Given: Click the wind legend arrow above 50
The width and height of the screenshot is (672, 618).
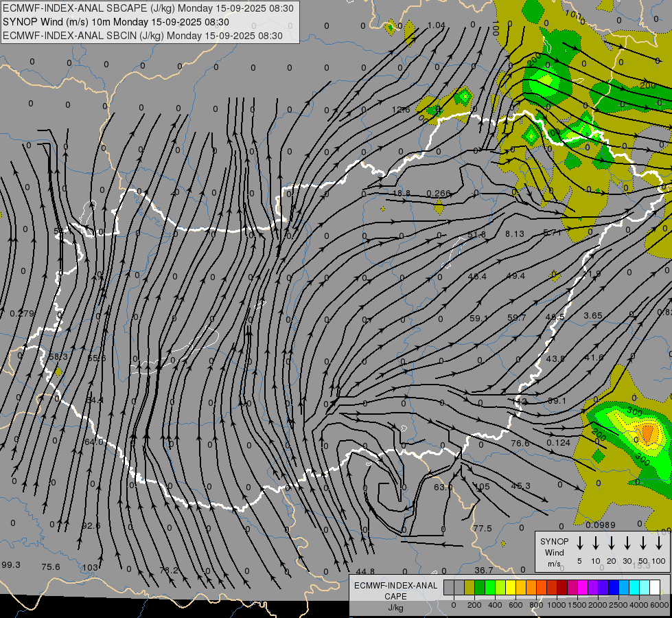Looking at the screenshot, I should 643,542.
